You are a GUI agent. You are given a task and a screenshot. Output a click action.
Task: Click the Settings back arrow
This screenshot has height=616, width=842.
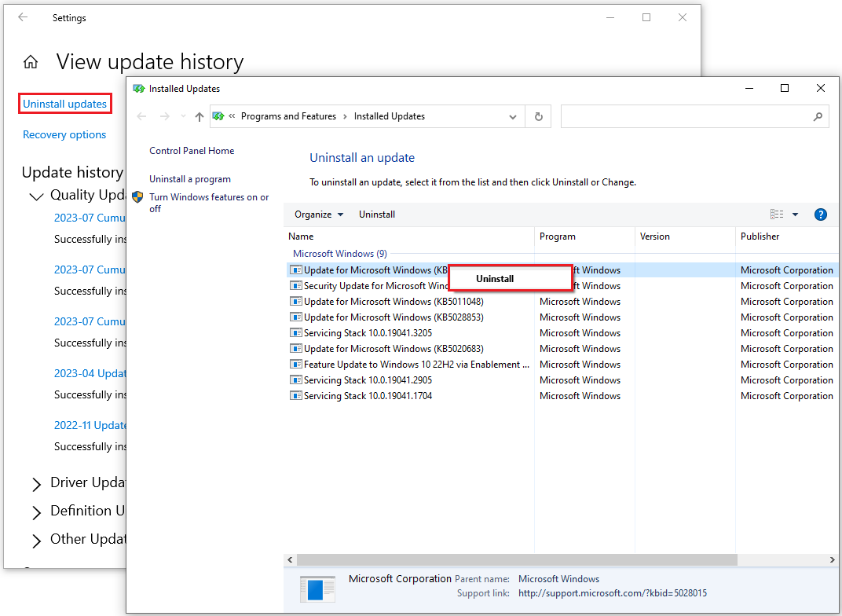[x=23, y=17]
